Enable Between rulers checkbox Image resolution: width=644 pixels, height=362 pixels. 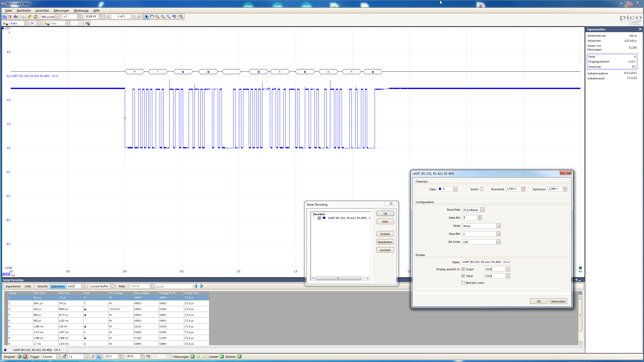click(463, 283)
